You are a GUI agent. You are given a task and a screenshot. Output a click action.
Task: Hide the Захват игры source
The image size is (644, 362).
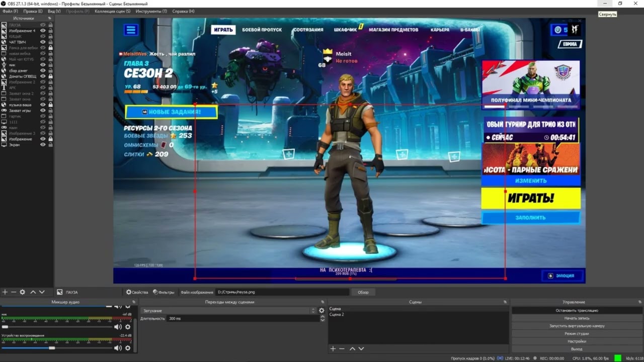coord(43,111)
